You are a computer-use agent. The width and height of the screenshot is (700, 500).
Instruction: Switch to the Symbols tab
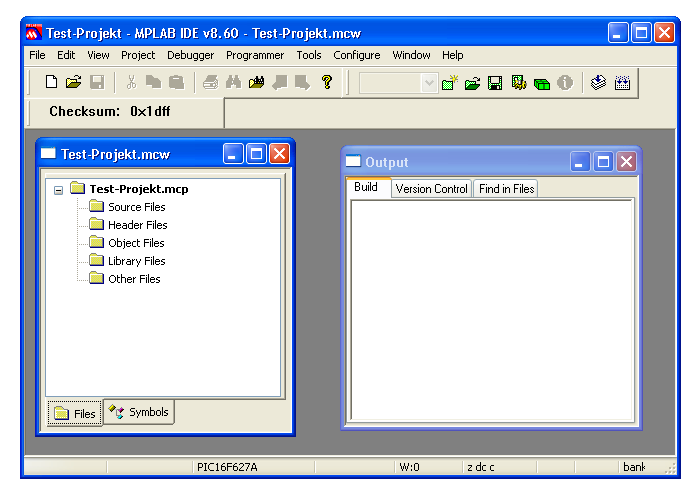click(140, 412)
